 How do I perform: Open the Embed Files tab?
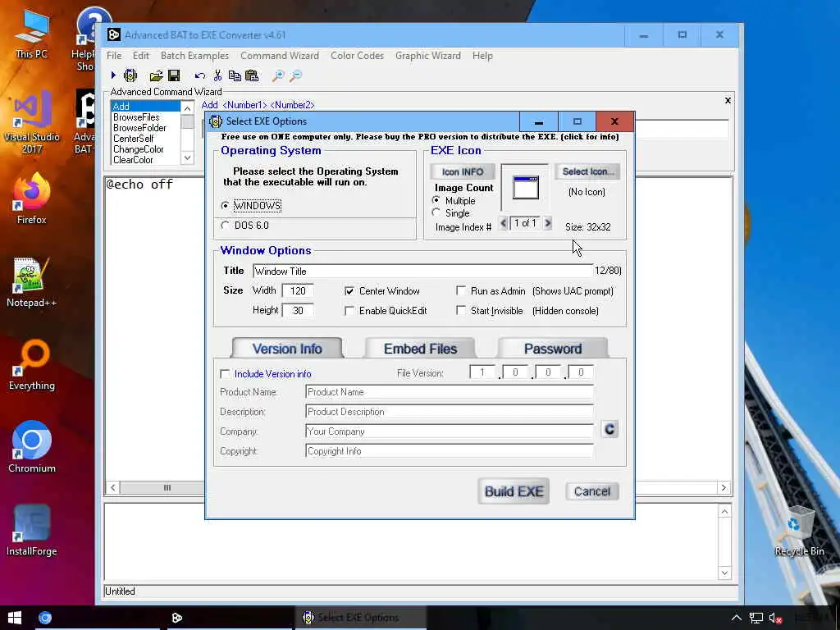420,349
